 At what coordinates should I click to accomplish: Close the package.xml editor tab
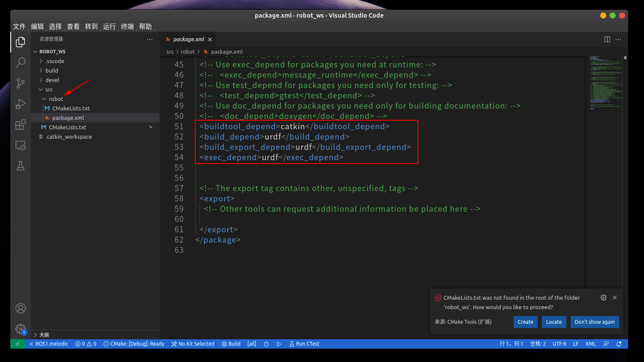pos(210,40)
